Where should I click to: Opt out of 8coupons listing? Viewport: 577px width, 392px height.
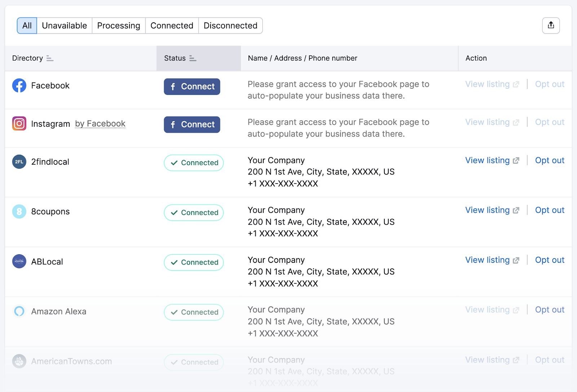550,210
